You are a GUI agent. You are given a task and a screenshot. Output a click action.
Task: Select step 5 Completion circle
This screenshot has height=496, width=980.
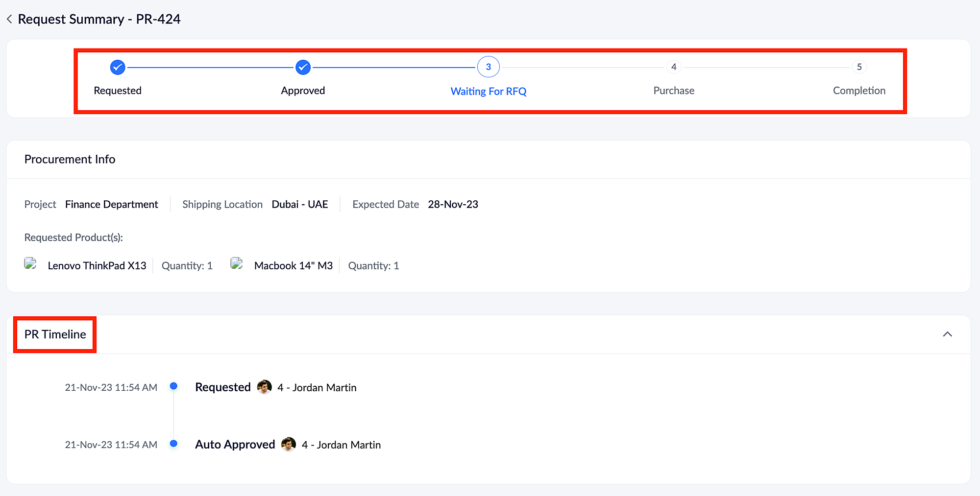(859, 67)
